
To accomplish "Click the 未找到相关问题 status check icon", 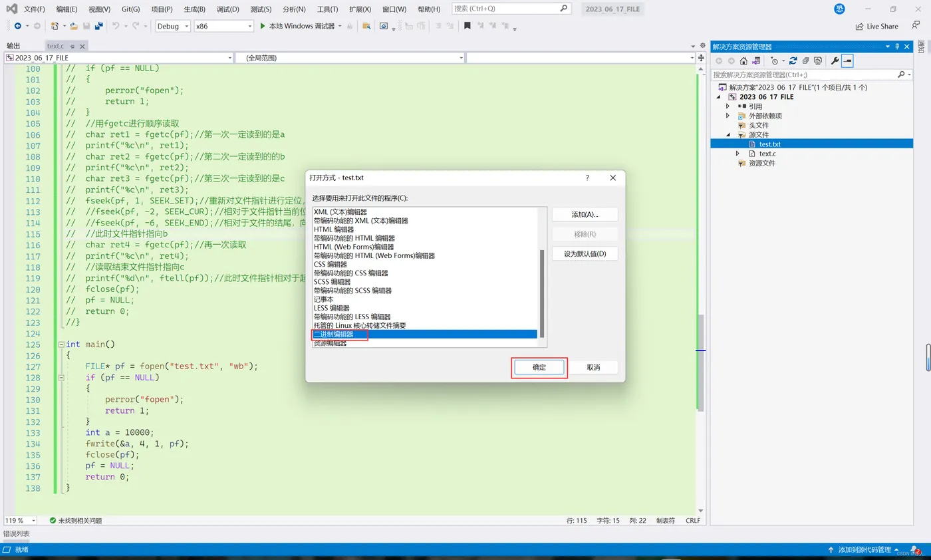I will [53, 520].
